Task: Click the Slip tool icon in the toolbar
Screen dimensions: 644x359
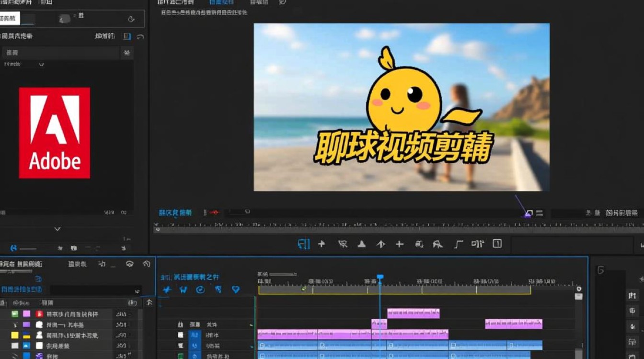Action: (419, 244)
